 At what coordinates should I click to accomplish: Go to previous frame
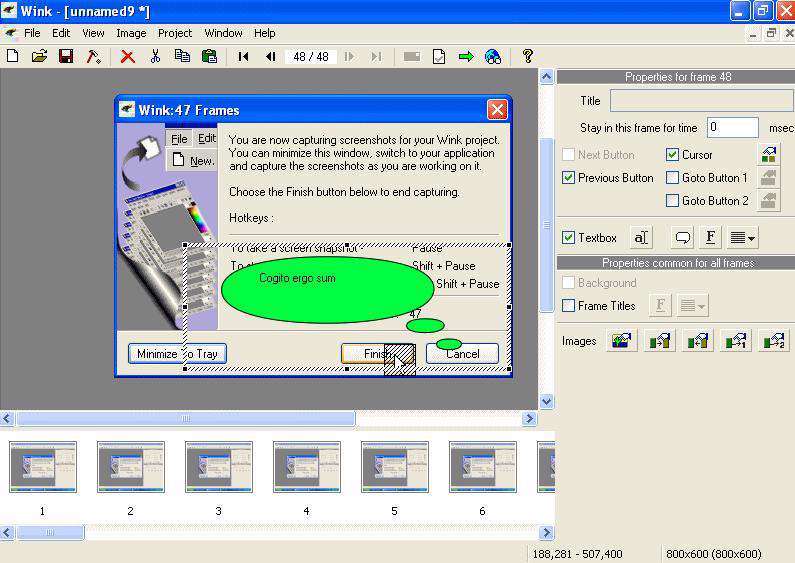(x=271, y=56)
